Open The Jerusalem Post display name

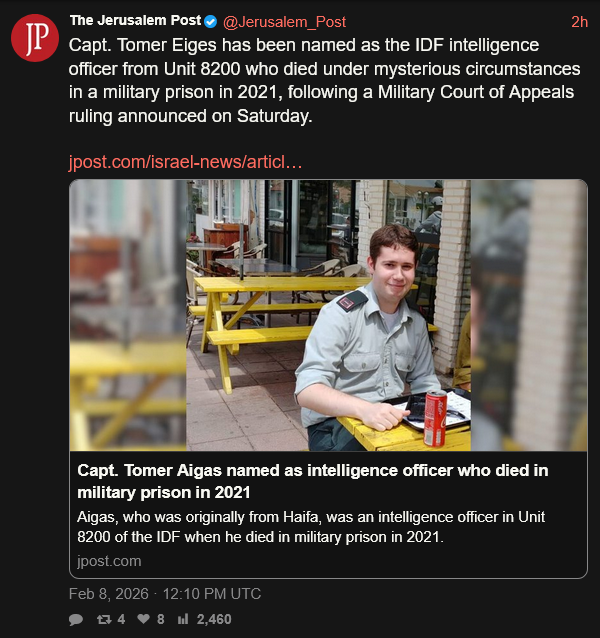pos(134,21)
